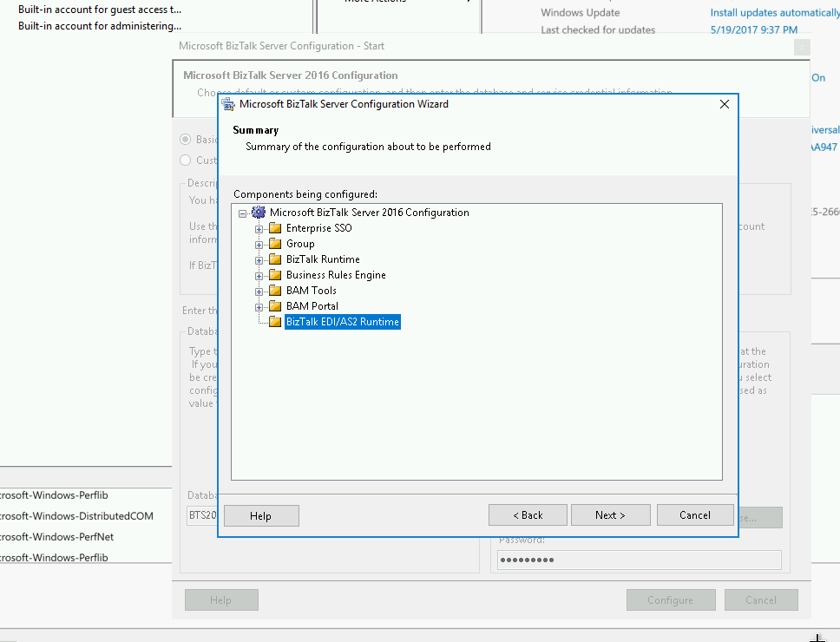Select the Built-in account for administering entry
Screen dimensions: 840x642
click(x=100, y=26)
